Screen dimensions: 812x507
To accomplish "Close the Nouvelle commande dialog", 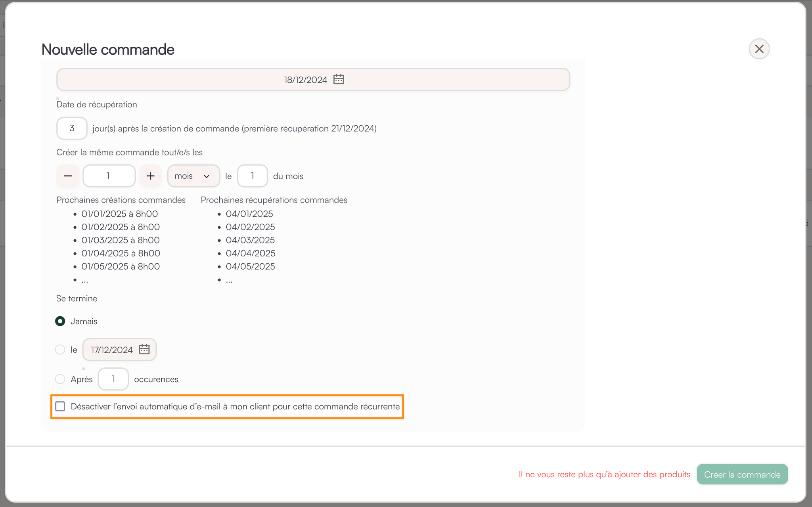I will (x=759, y=49).
